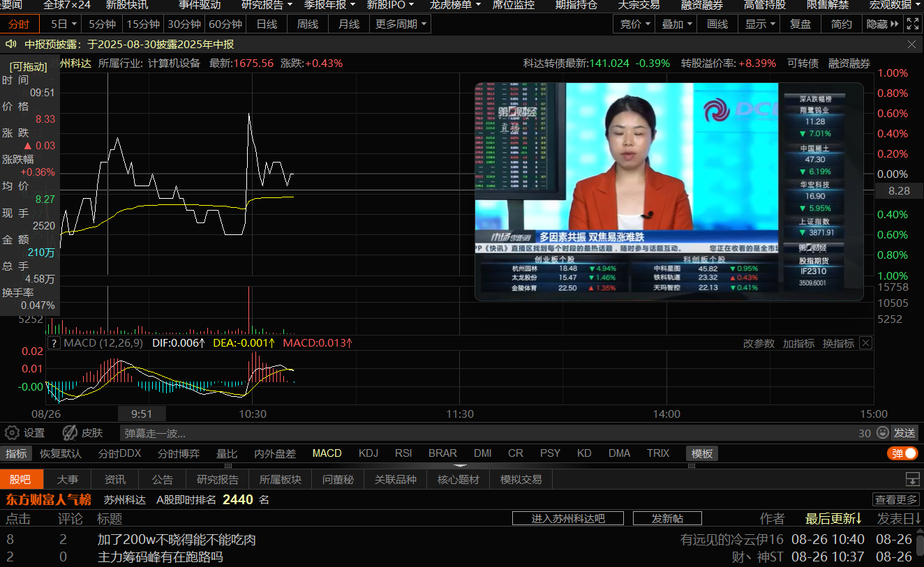Close the 中报预披露 notice bar
924x567 pixels.
(911, 44)
